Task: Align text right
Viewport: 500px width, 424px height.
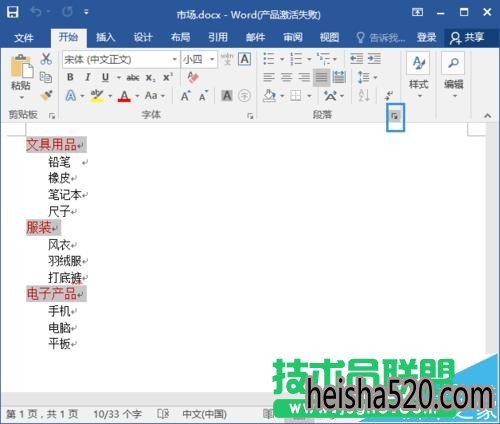Action: [x=304, y=77]
